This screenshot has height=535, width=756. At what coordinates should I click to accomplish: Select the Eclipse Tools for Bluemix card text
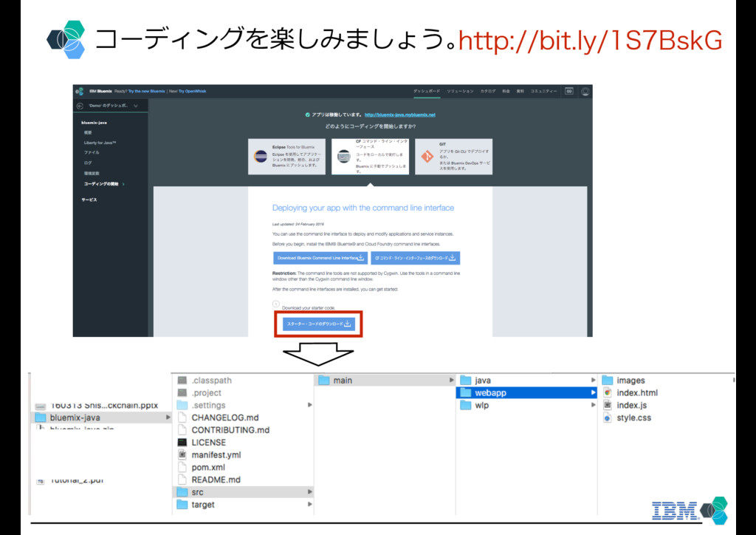[295, 157]
